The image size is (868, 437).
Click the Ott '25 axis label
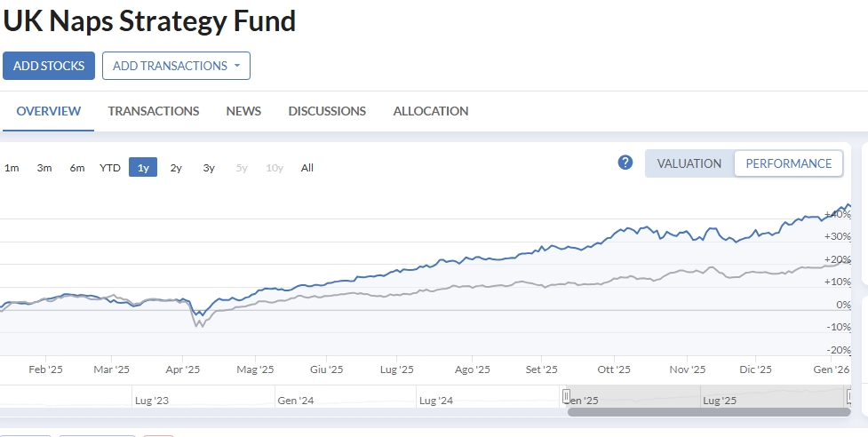coord(614,369)
